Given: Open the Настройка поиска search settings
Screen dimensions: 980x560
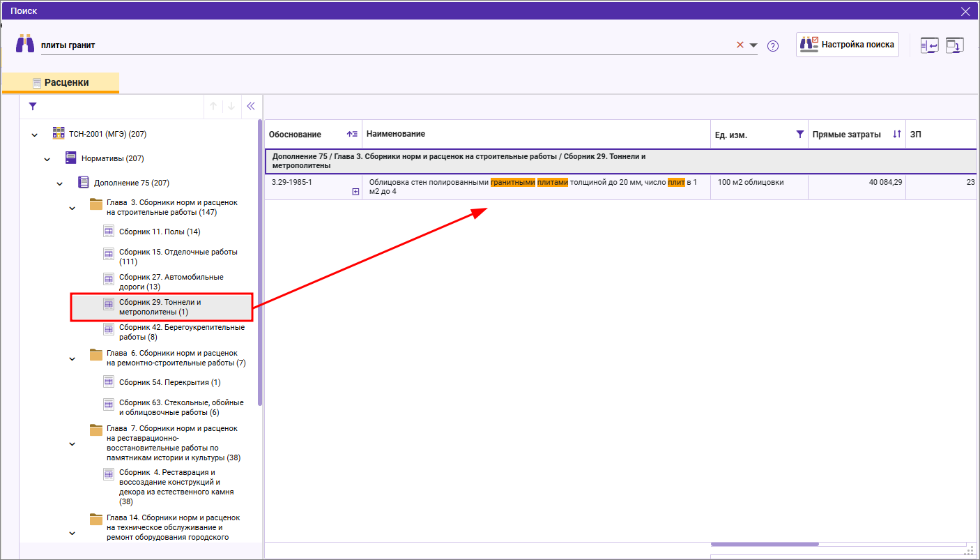Looking at the screenshot, I should point(847,45).
